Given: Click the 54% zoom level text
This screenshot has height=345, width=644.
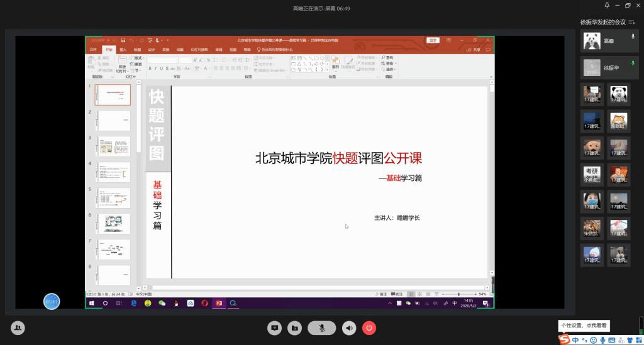Looking at the screenshot, I should tap(482, 294).
